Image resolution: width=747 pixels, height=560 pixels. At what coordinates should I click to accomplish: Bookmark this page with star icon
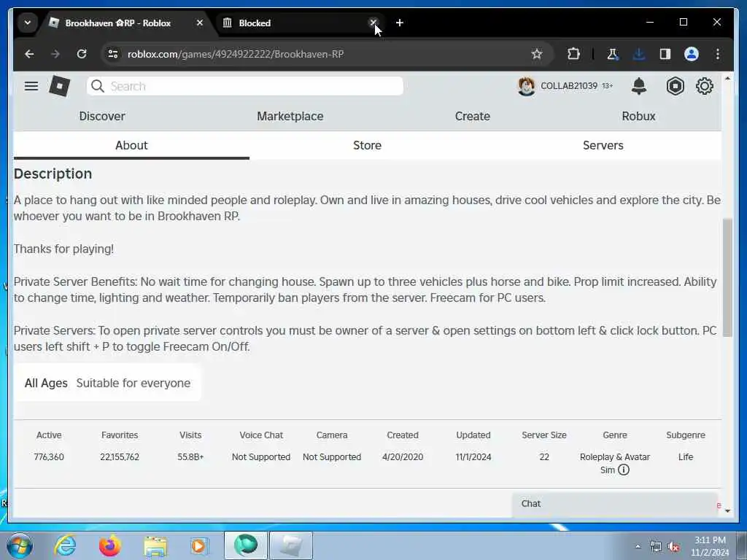pyautogui.click(x=537, y=54)
